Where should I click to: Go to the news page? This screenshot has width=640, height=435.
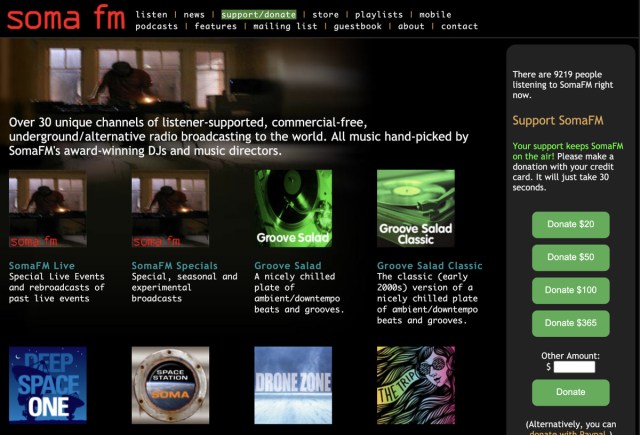tap(194, 15)
